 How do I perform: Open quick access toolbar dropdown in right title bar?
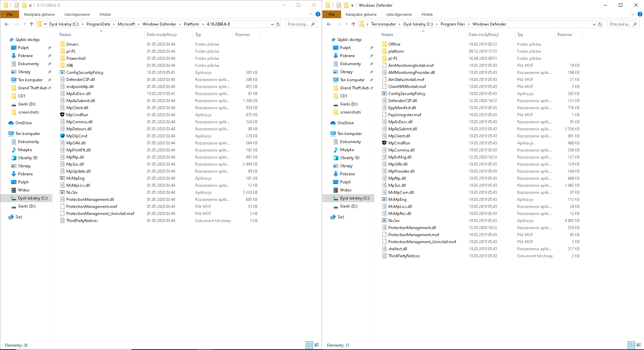[352, 5]
